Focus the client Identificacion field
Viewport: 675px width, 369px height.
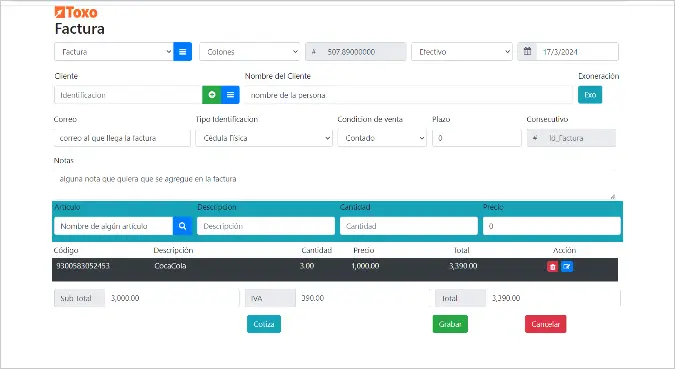(128, 95)
